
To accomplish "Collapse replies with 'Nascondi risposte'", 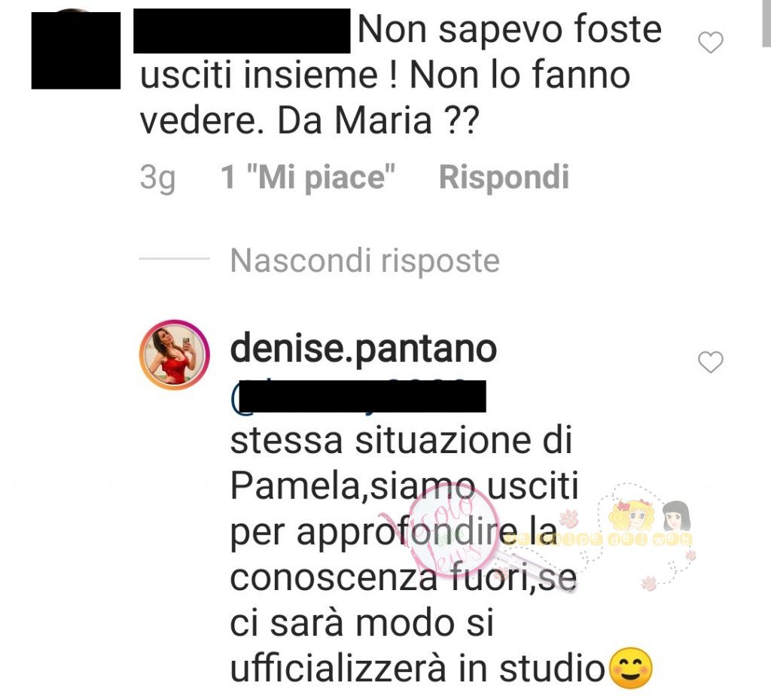I will click(365, 260).
